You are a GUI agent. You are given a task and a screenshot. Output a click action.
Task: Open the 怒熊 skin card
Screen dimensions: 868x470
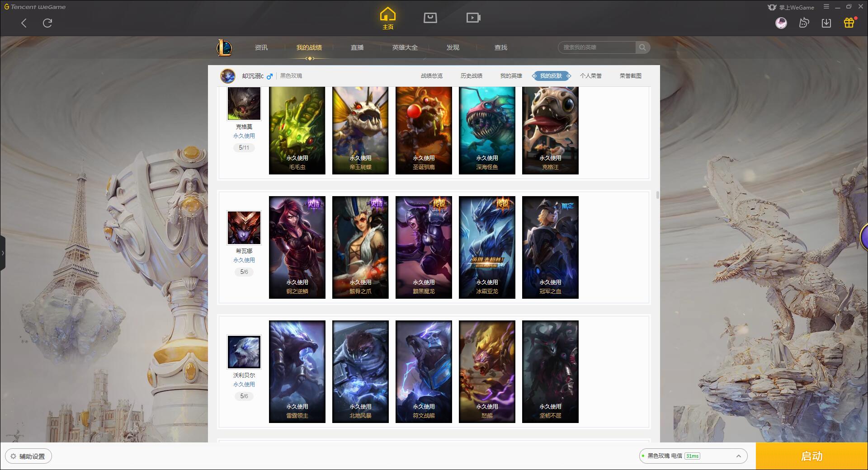tap(487, 371)
